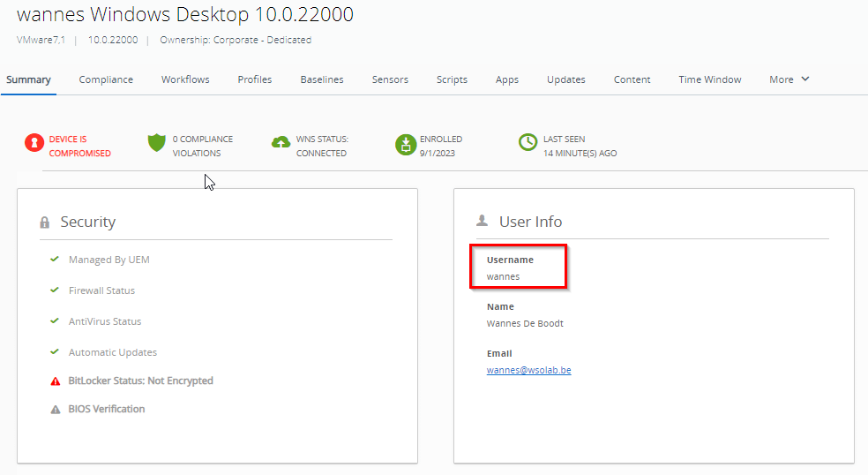Image resolution: width=868 pixels, height=475 pixels.
Task: Click the BitLocker red warning triangle
Action: click(x=55, y=381)
